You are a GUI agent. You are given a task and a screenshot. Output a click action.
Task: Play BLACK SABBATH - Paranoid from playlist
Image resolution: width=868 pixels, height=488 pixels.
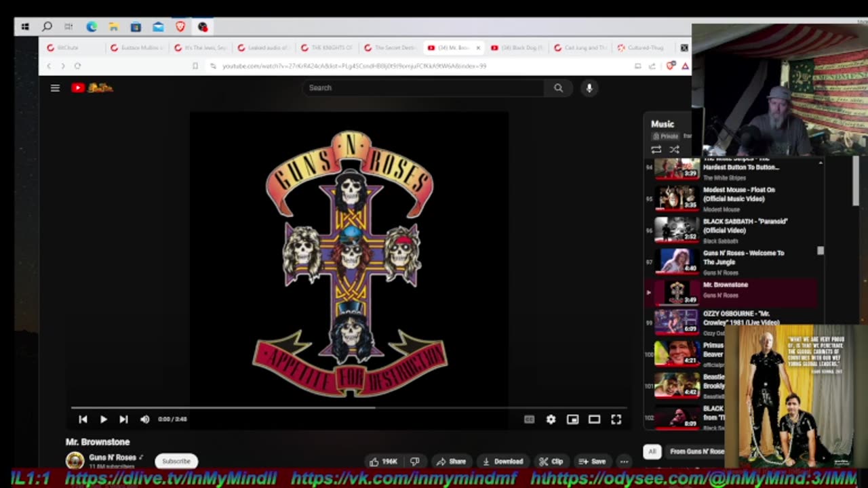(731, 230)
